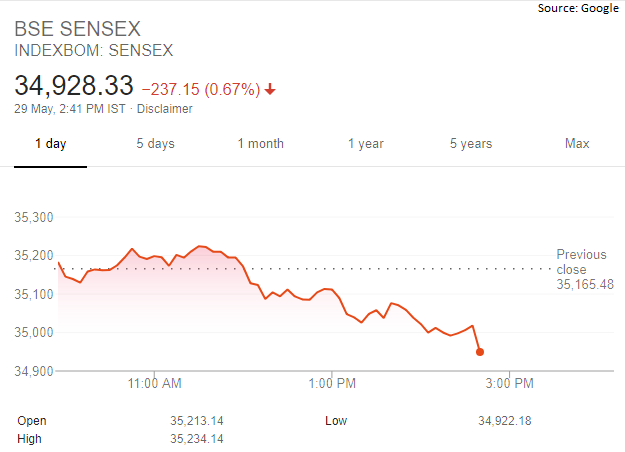625x452 pixels.
Task: Open the Disclaimer link
Action: click(164, 109)
